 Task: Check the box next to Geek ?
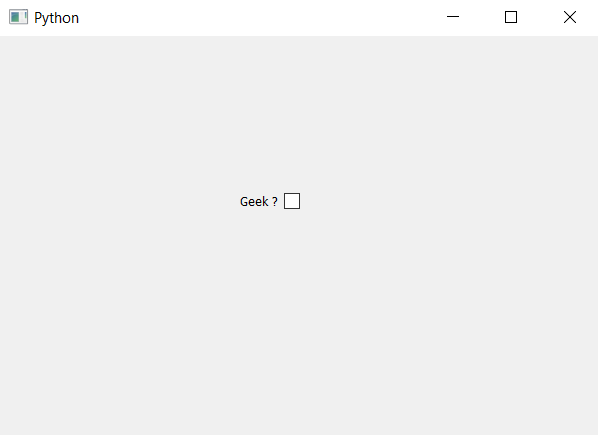(292, 201)
